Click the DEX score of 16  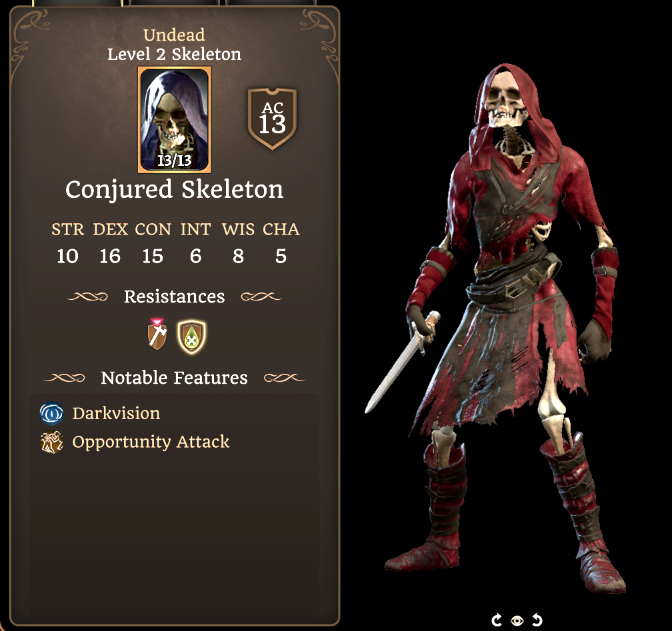coord(110,256)
